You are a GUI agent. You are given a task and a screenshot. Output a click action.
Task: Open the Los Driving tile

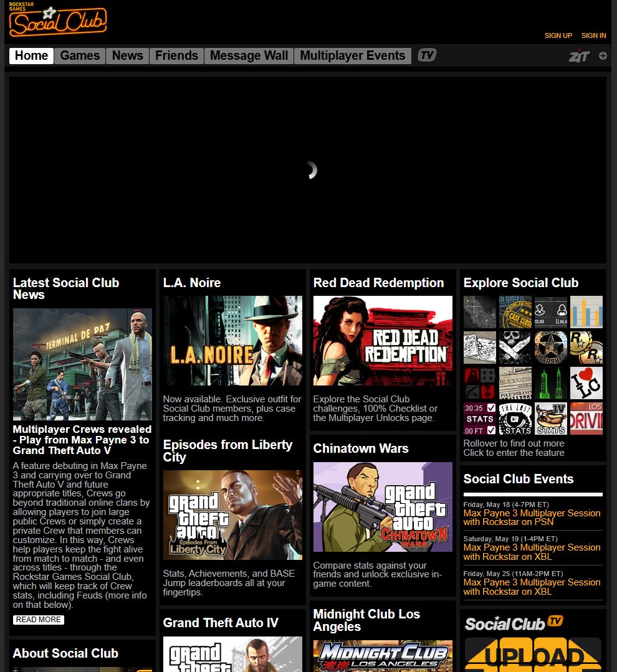point(586,419)
